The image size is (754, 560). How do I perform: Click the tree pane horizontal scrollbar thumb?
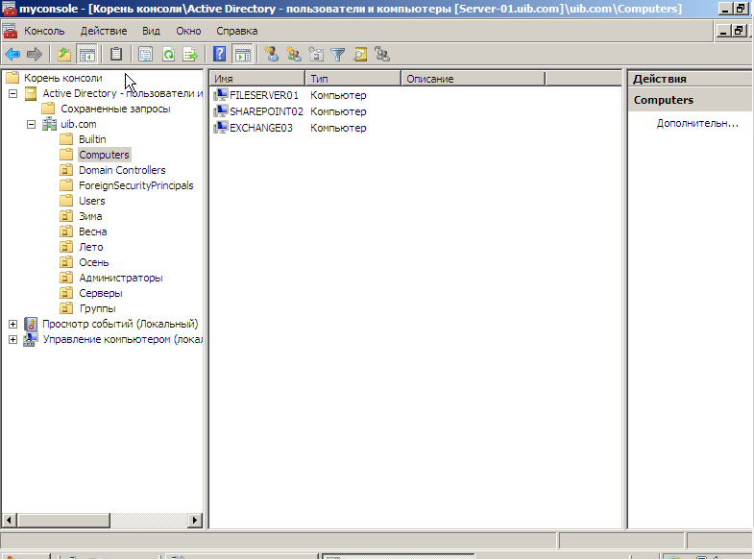(64, 520)
